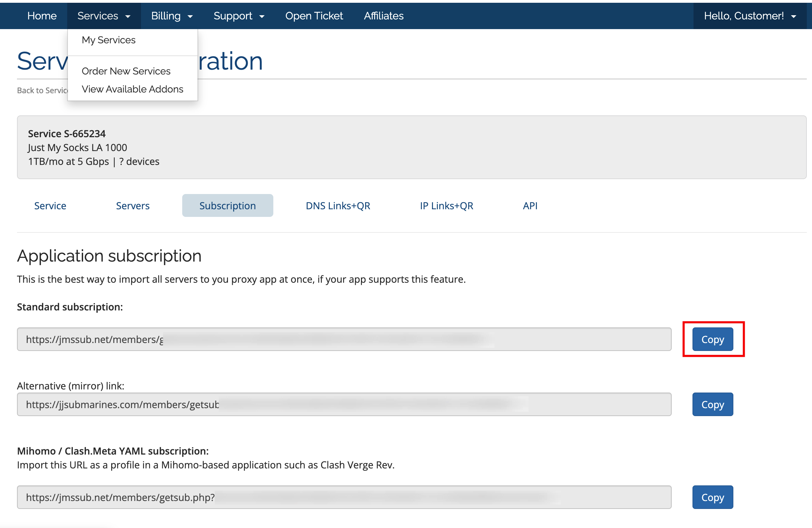Viewport: 812px width, 528px height.
Task: Switch to the API tab
Action: click(530, 206)
